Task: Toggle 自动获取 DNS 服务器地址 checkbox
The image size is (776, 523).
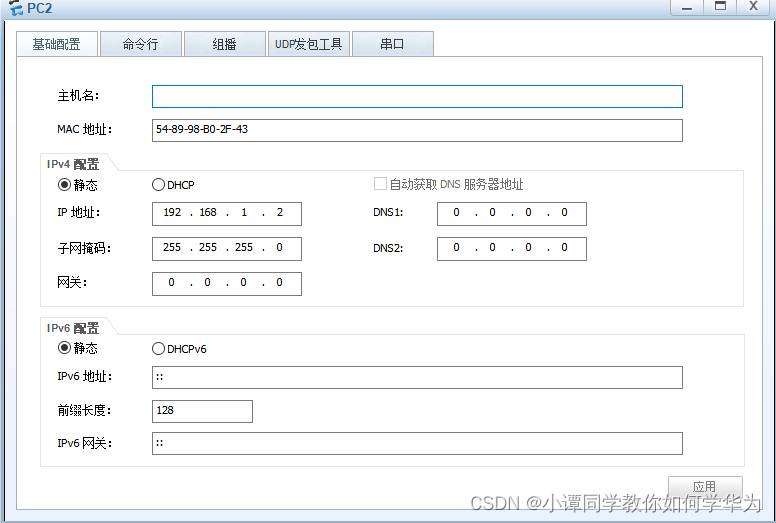Action: click(380, 184)
